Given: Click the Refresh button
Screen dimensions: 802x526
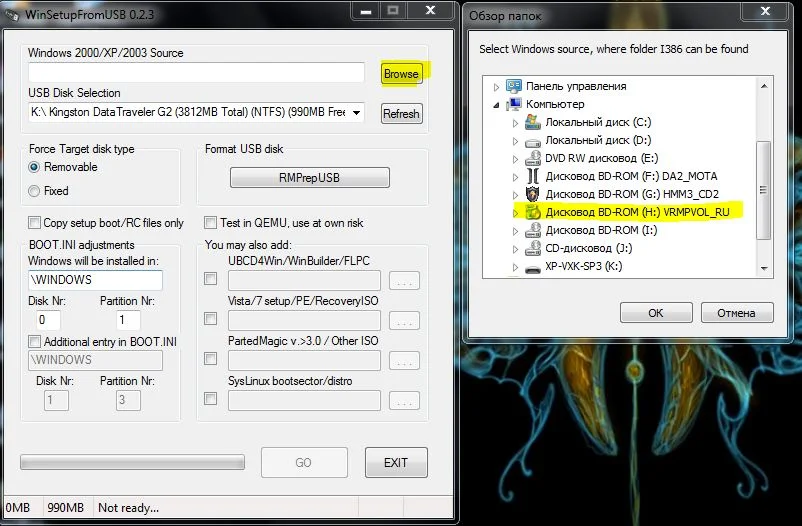Looking at the screenshot, I should tap(402, 114).
